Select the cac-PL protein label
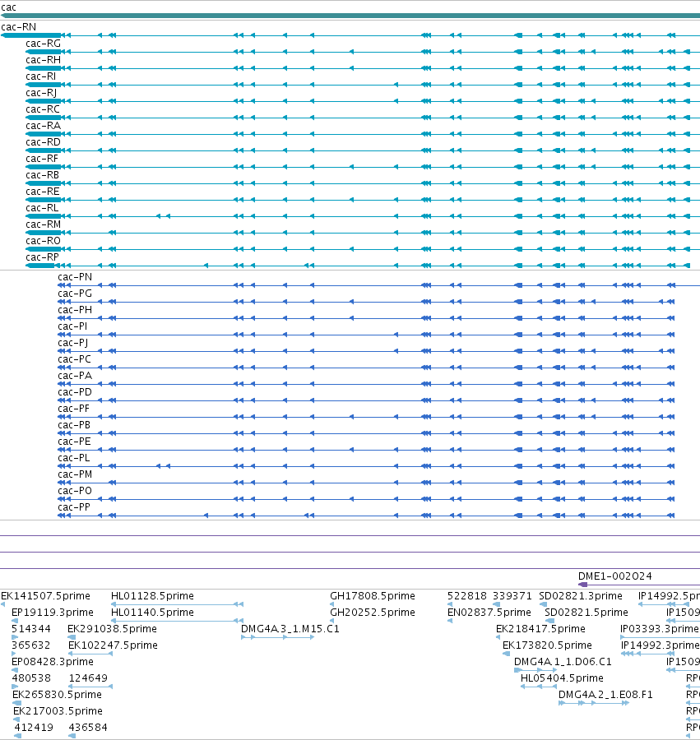This screenshot has width=700, height=740. pyautogui.click(x=74, y=458)
